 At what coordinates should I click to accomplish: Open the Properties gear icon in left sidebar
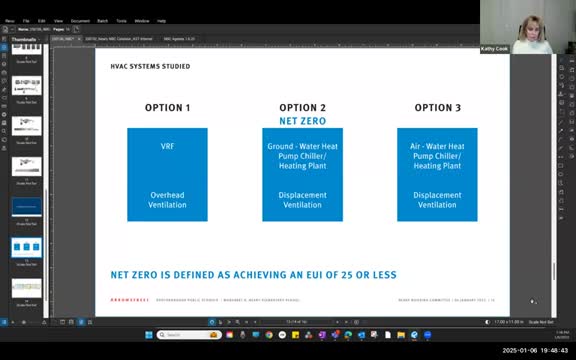(4, 115)
